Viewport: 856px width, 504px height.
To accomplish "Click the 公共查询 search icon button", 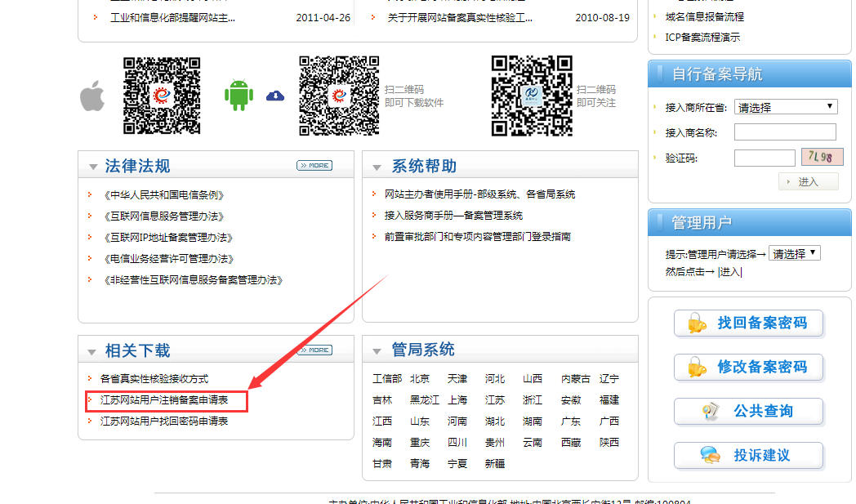I will tap(748, 411).
